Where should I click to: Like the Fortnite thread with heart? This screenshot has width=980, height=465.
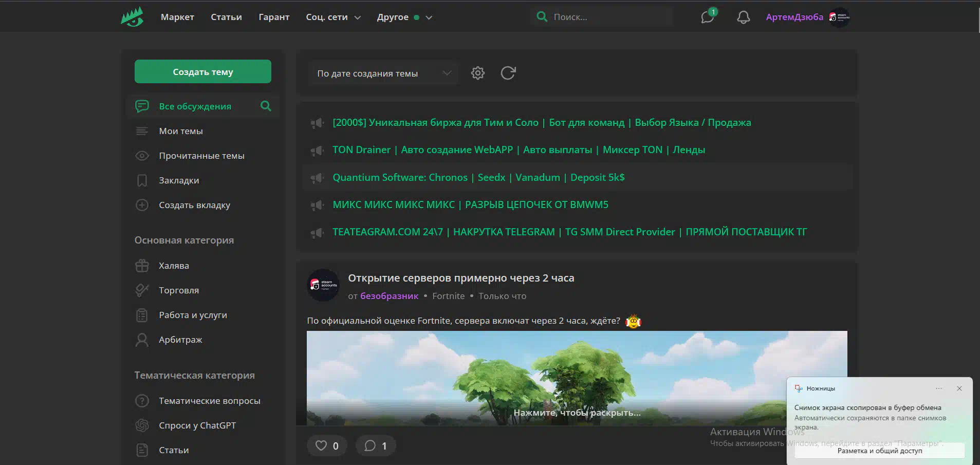327,445
